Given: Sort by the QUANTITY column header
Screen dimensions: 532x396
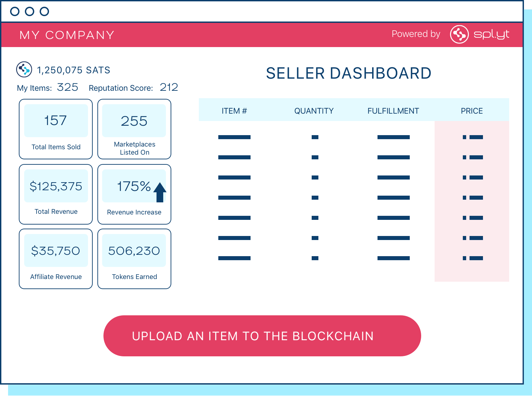Looking at the screenshot, I should click(x=314, y=111).
